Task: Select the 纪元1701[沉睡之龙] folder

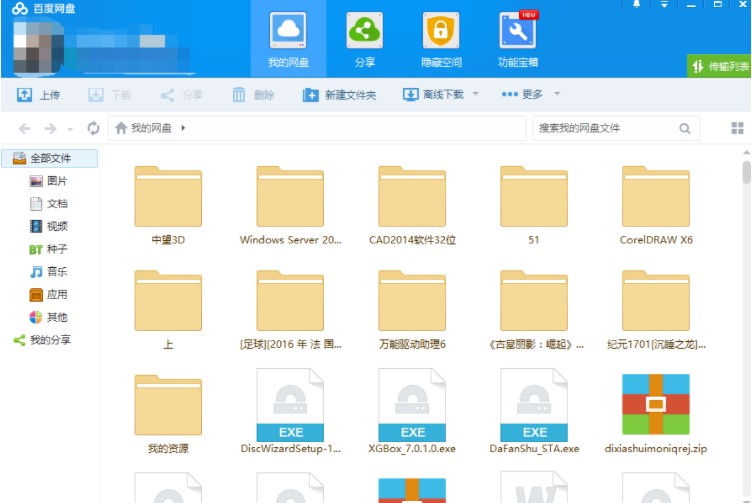Action: pos(656,311)
